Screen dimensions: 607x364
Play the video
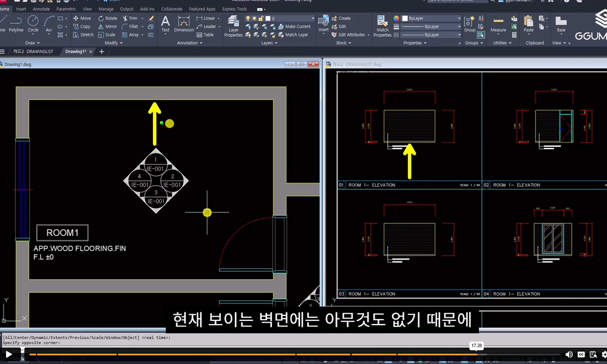tap(8, 354)
